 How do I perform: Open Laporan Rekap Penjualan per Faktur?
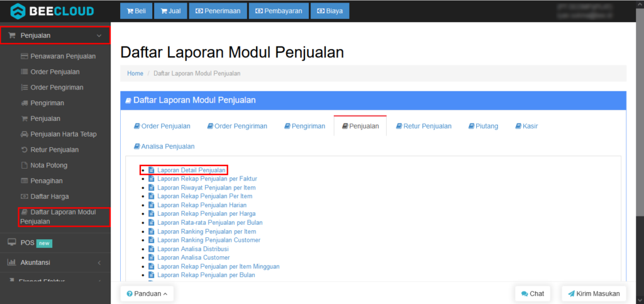coord(207,179)
